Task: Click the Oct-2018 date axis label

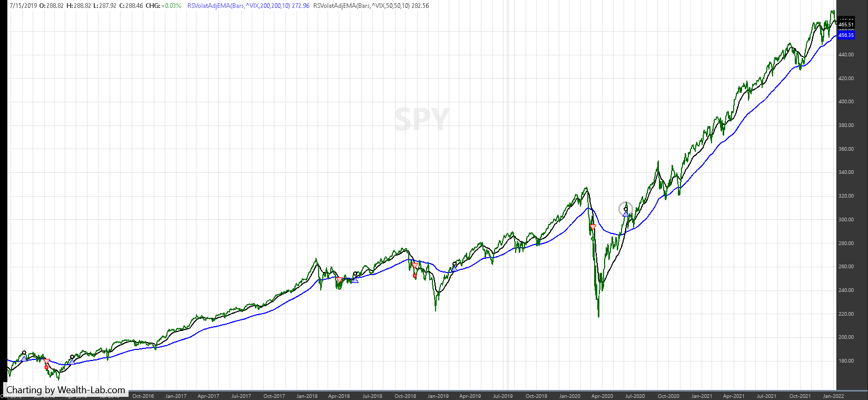Action: click(405, 396)
